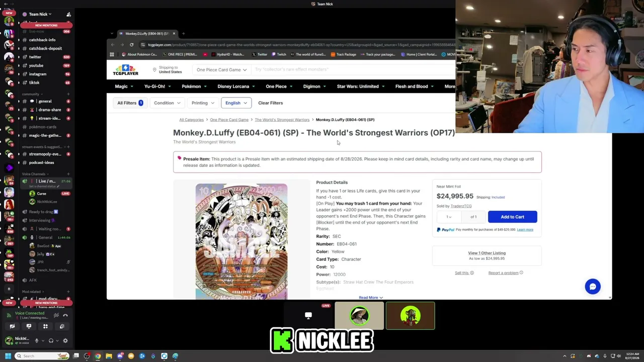
Task: Open the instagram channel in Discord
Action: (38, 74)
